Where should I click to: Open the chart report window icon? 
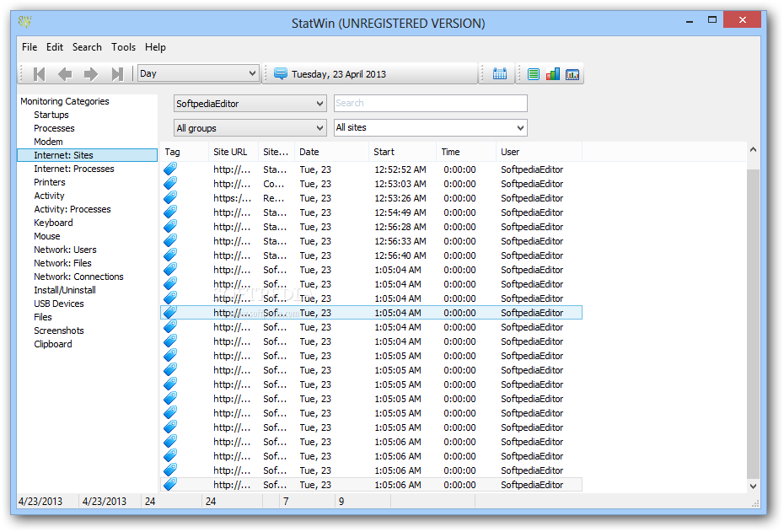572,74
